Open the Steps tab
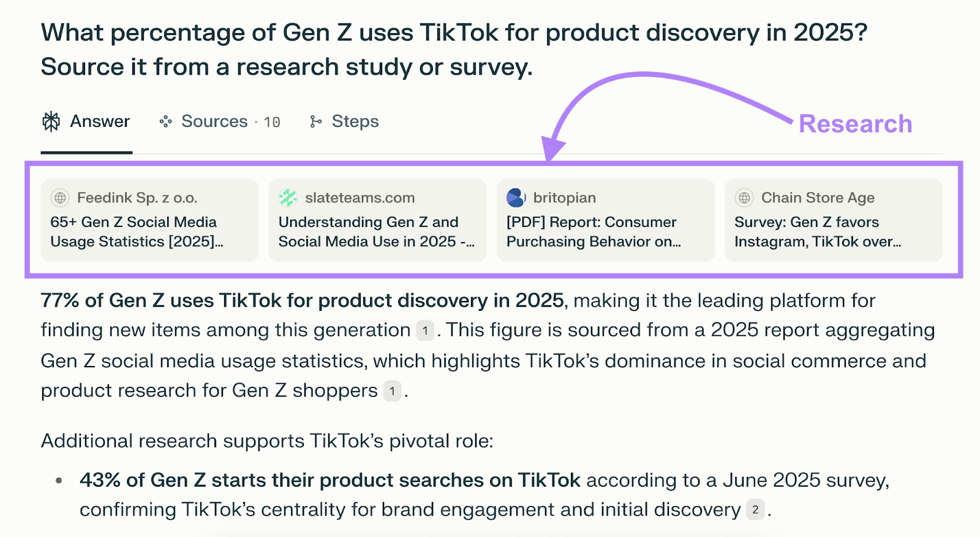980x537 pixels. coord(355,121)
